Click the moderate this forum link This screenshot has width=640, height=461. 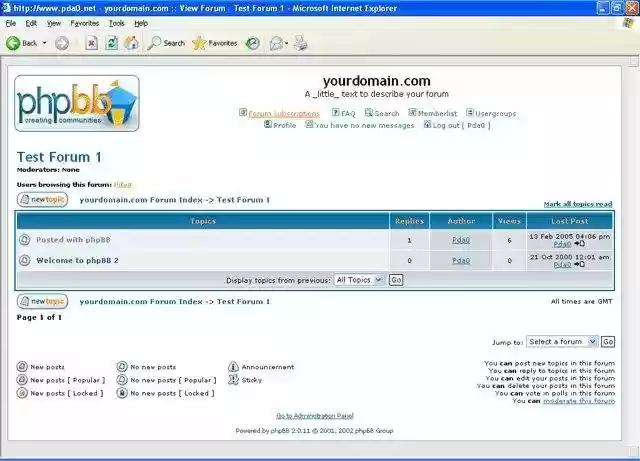(x=579, y=401)
